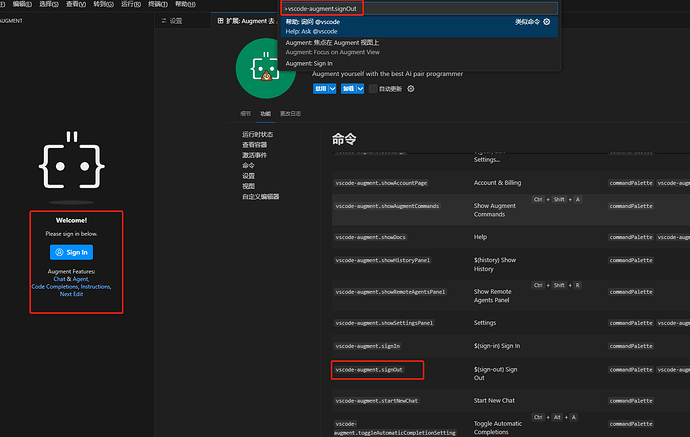
Task: Click the green Augment extension logo
Action: click(x=266, y=68)
